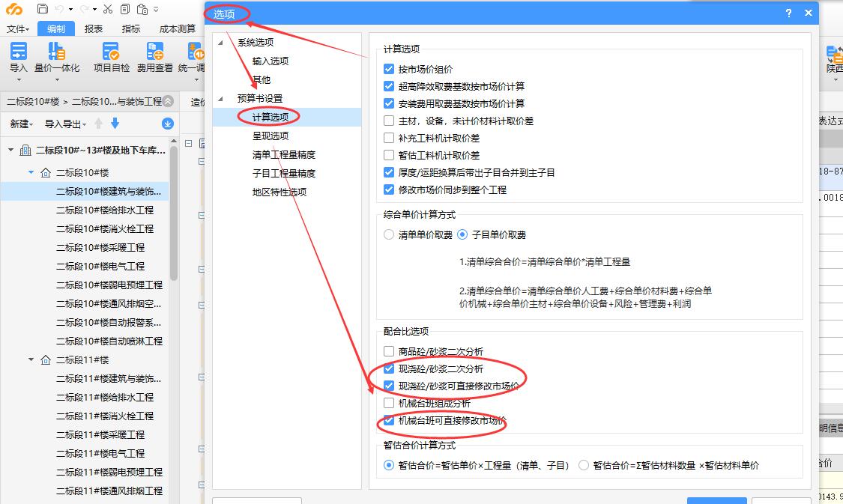The image size is (843, 504).
Task: Collapse the 二标段10#楼 tree node
Action: click(x=31, y=172)
